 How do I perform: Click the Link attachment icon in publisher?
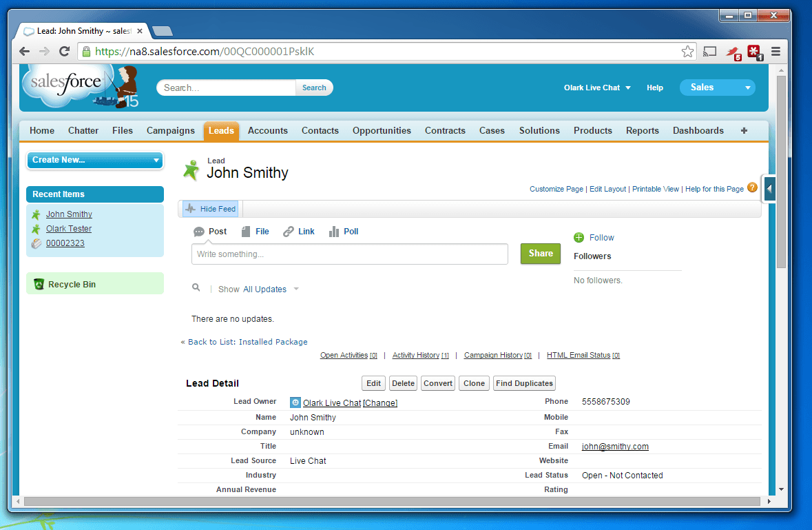(289, 232)
